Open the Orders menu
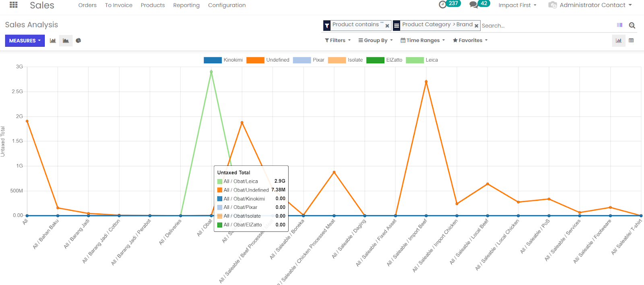This screenshot has height=285, width=644. 87,5
